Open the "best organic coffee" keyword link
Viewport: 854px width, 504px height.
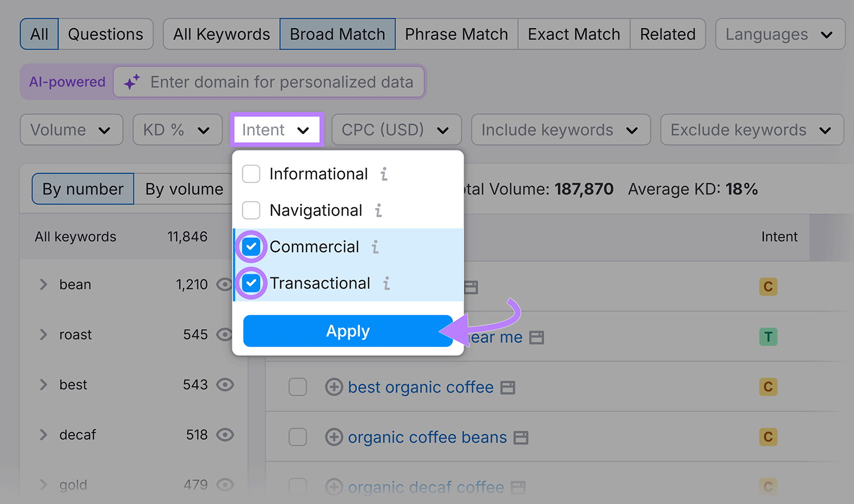coord(420,387)
